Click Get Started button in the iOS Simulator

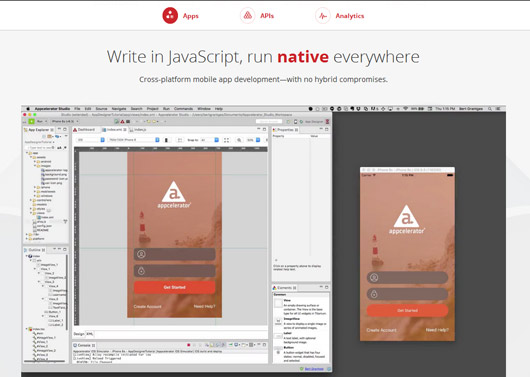pyautogui.click(x=407, y=310)
